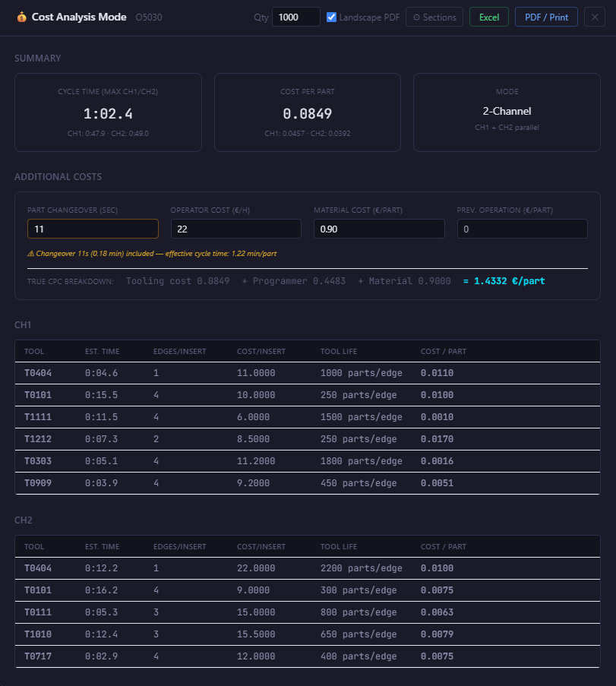Close the Cost Analysis panel
The image size is (616, 686).
pyautogui.click(x=595, y=17)
